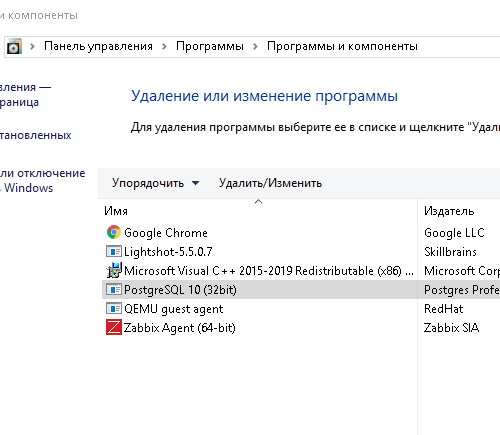Click Программы и компоненты breadcrumb
This screenshot has width=500, height=435.
coord(342,46)
